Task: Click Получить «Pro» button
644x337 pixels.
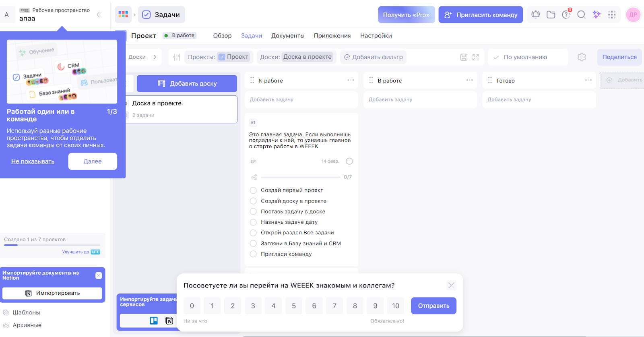Action: click(406, 14)
